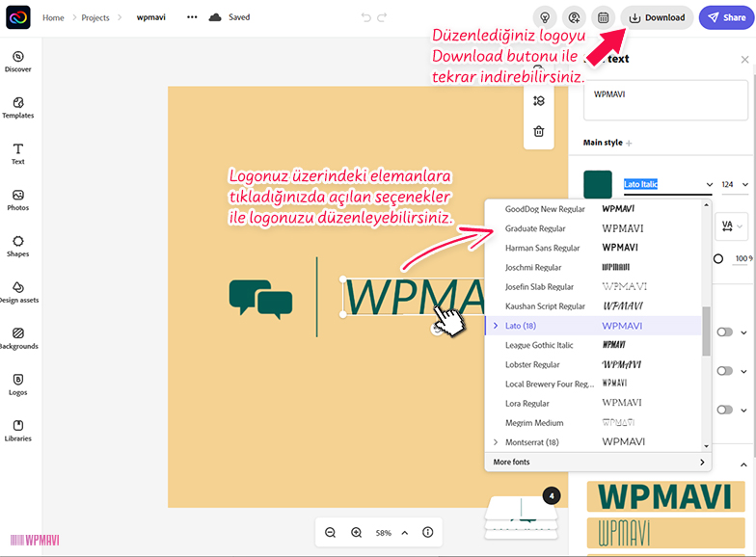Choose Josefin Slab Regular font
The width and height of the screenshot is (756, 557).
click(x=593, y=287)
